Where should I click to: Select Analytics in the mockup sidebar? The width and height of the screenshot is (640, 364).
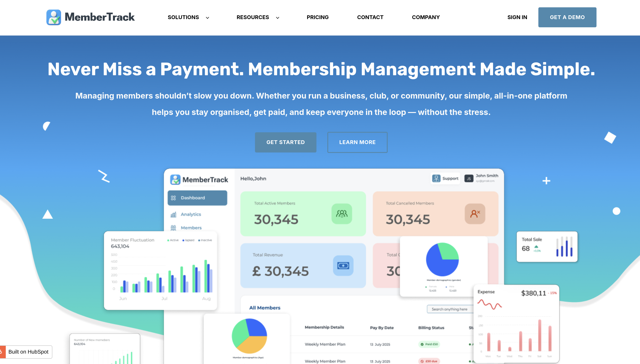click(x=191, y=214)
